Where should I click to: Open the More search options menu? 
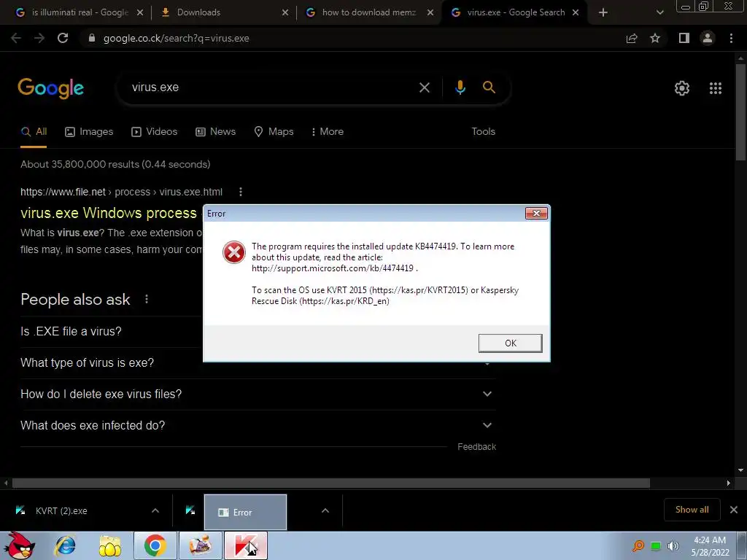pyautogui.click(x=328, y=131)
